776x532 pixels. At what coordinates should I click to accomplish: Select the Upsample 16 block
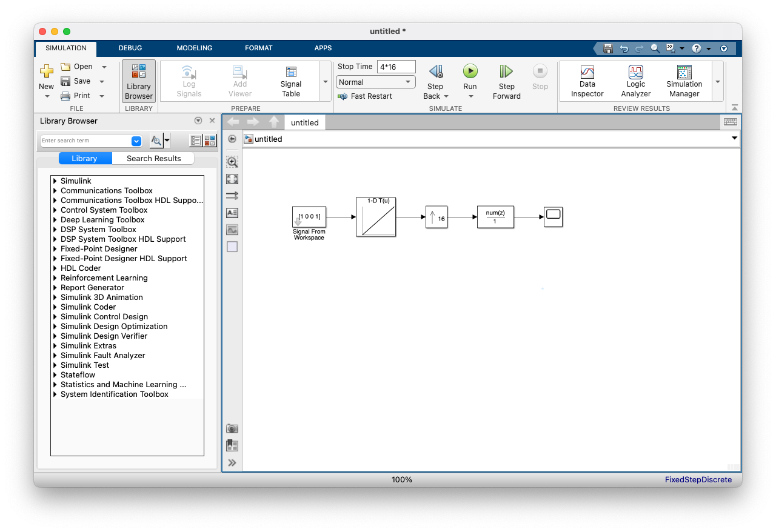(436, 217)
